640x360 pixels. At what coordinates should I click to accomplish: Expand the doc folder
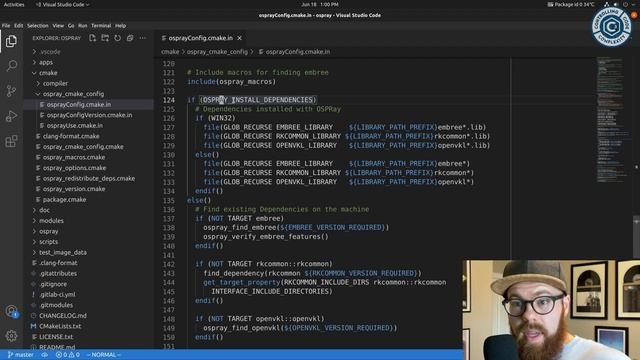pyautogui.click(x=89, y=210)
